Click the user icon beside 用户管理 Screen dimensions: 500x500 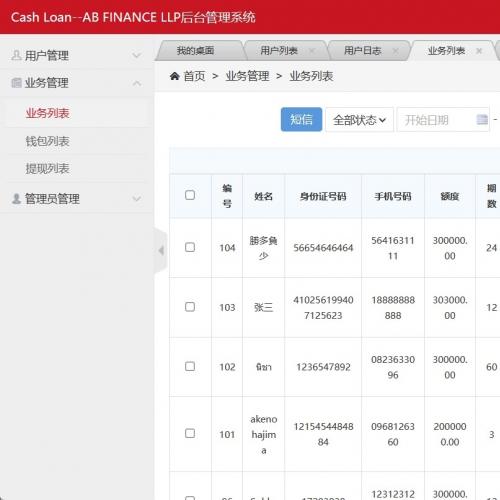[x=16, y=55]
